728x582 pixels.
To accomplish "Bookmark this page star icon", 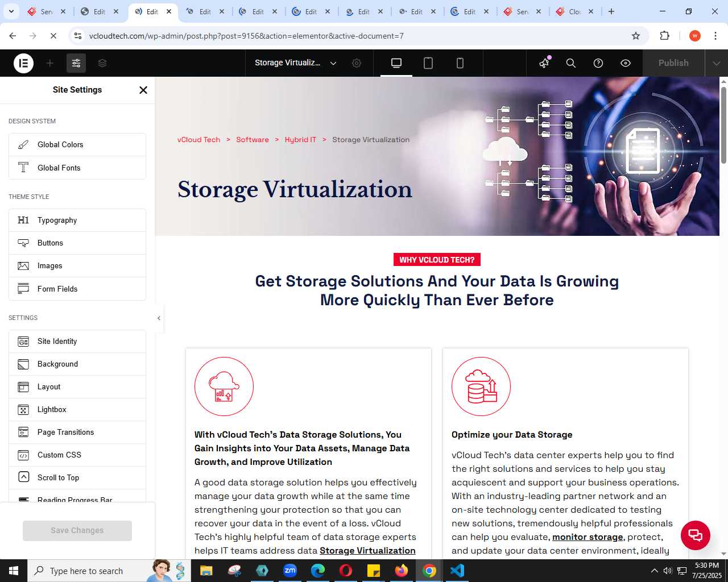I will pyautogui.click(x=636, y=36).
